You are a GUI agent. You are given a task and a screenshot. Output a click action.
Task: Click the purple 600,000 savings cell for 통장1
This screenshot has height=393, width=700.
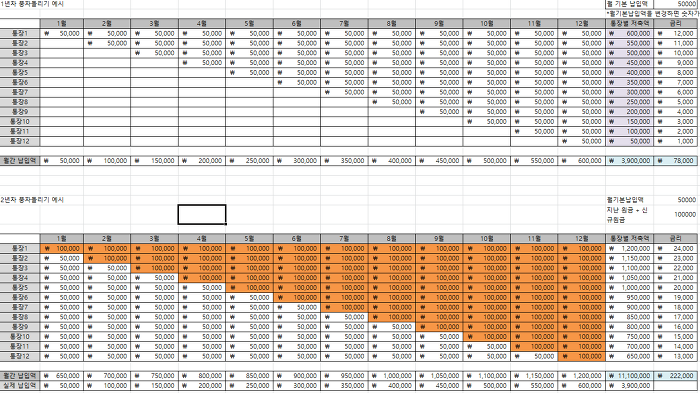click(x=629, y=33)
